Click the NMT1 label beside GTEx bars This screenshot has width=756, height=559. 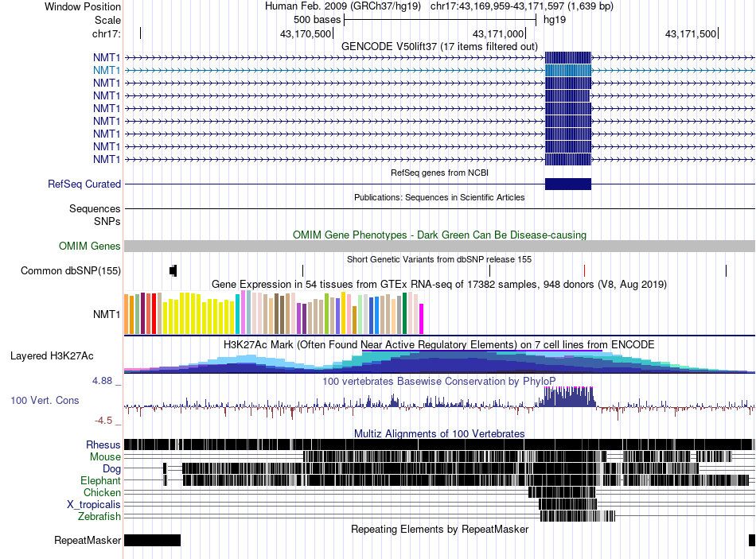click(x=107, y=314)
